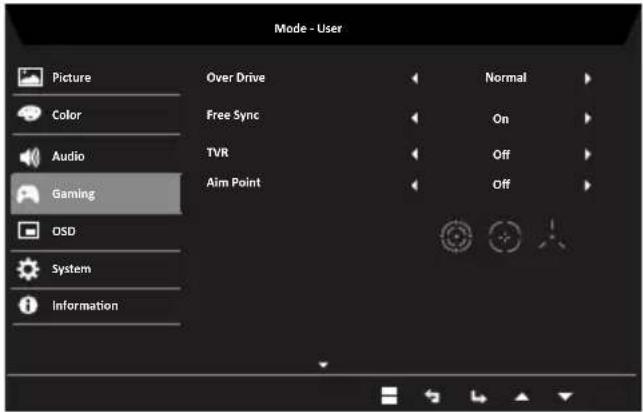Open the Color menu
The image size is (643, 412).
[96, 115]
